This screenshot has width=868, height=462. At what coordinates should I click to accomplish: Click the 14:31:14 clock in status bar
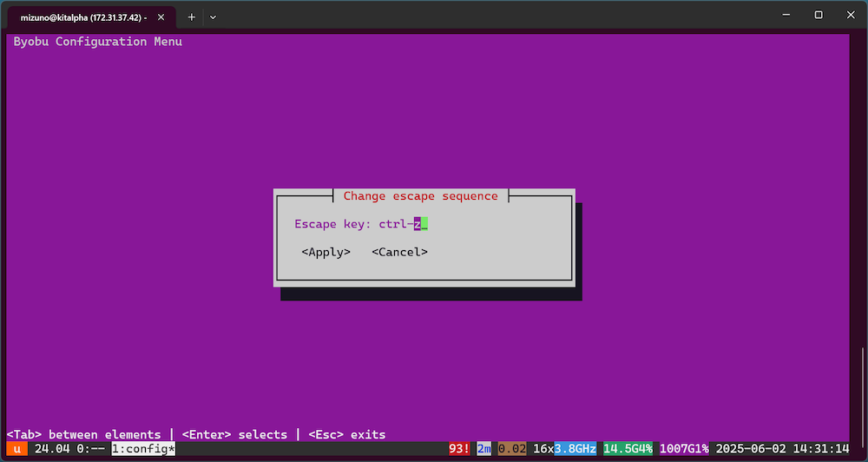(x=821, y=449)
